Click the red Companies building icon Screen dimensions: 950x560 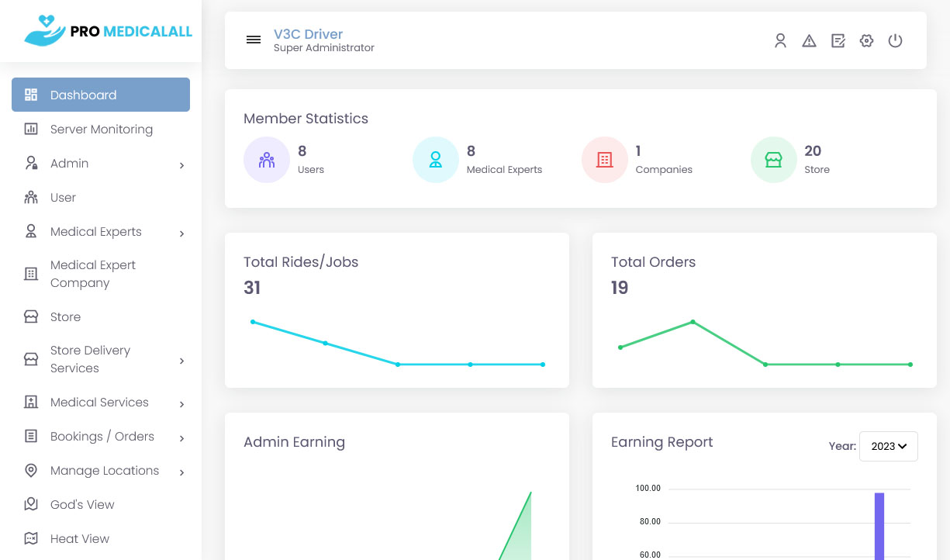(x=605, y=160)
